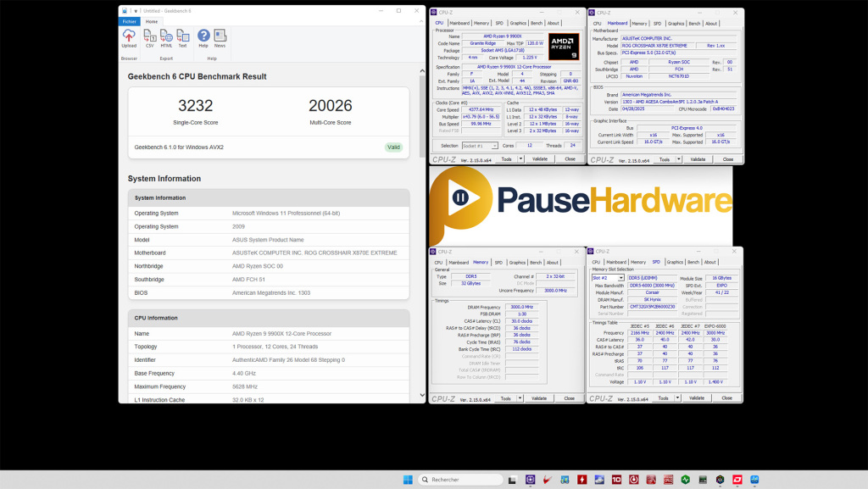Expand Tools arrow in CPU-Z SPD window
The image size is (868, 489).
(677, 398)
